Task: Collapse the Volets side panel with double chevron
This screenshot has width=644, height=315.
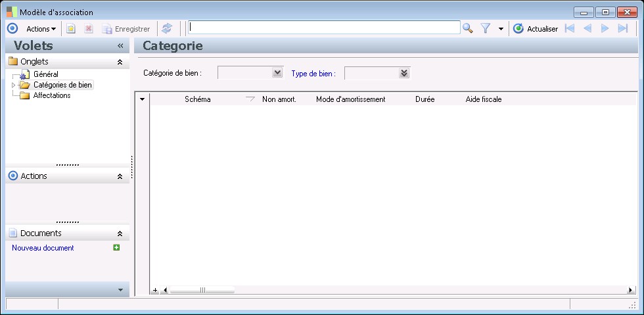Action: pos(120,45)
